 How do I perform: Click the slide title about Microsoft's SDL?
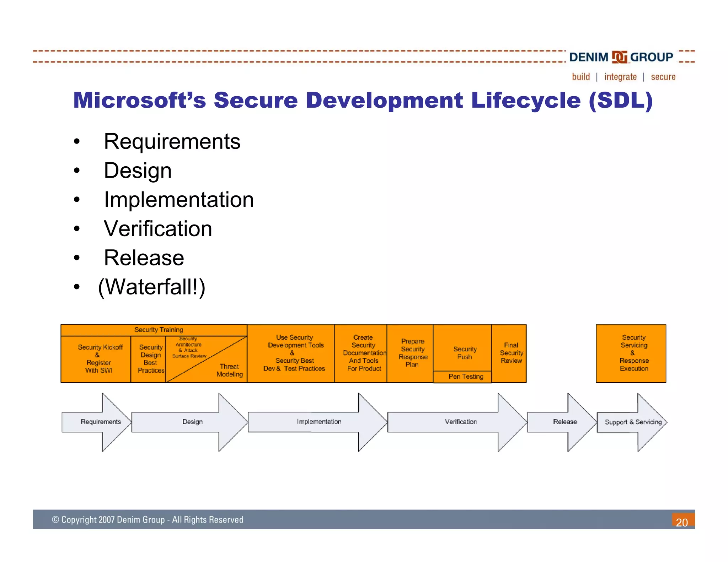pyautogui.click(x=362, y=100)
